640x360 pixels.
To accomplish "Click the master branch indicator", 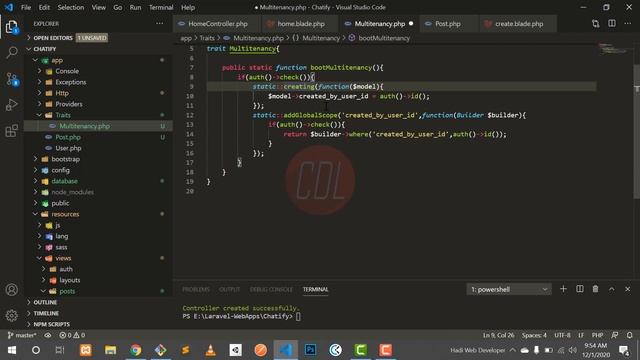I will point(22,335).
